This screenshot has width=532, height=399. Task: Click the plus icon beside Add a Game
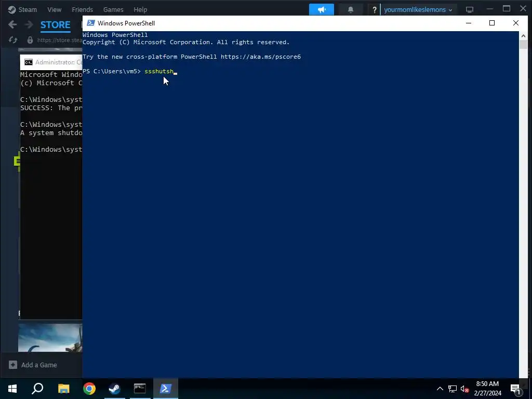pos(13,365)
